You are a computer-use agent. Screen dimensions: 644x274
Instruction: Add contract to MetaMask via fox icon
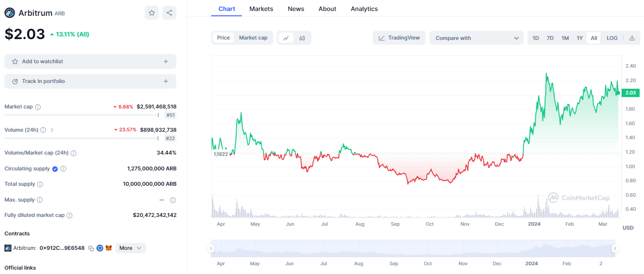(x=109, y=248)
